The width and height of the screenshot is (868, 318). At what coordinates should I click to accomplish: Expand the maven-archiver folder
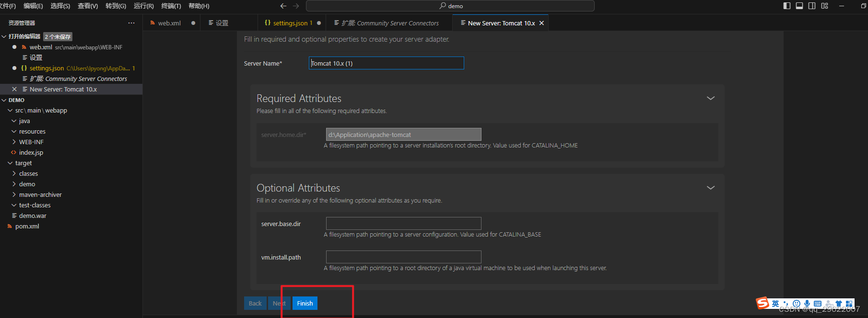point(14,194)
